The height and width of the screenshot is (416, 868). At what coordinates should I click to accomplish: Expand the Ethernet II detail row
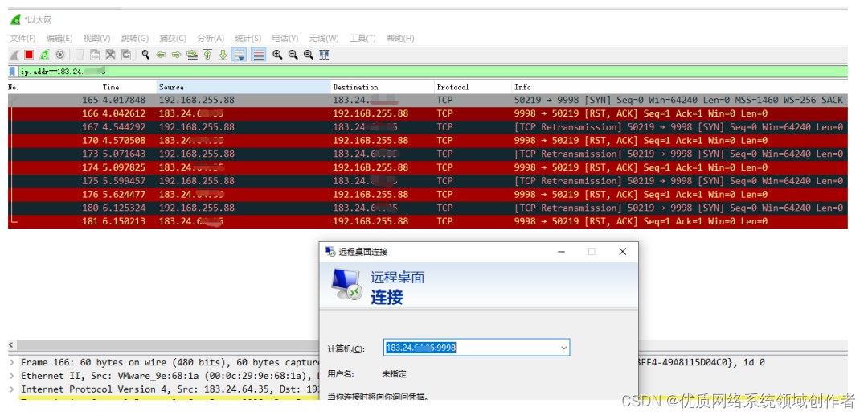(x=12, y=376)
